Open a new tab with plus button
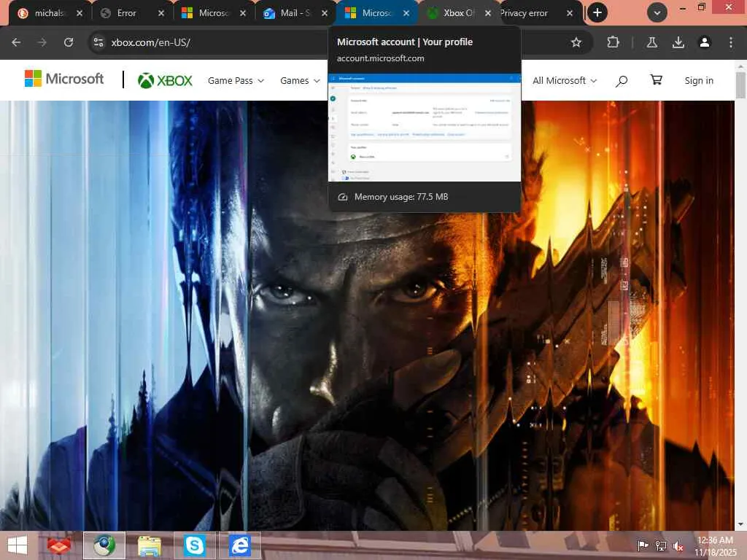747x560 pixels. pos(597,13)
